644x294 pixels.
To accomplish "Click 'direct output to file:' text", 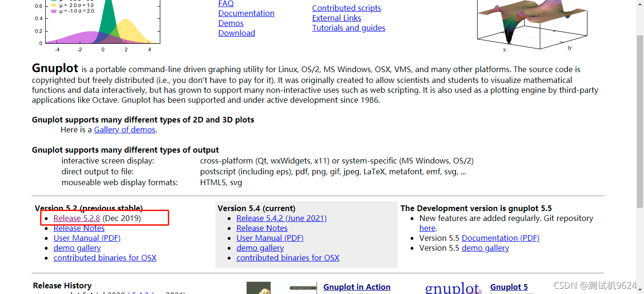I will click(x=98, y=171).
